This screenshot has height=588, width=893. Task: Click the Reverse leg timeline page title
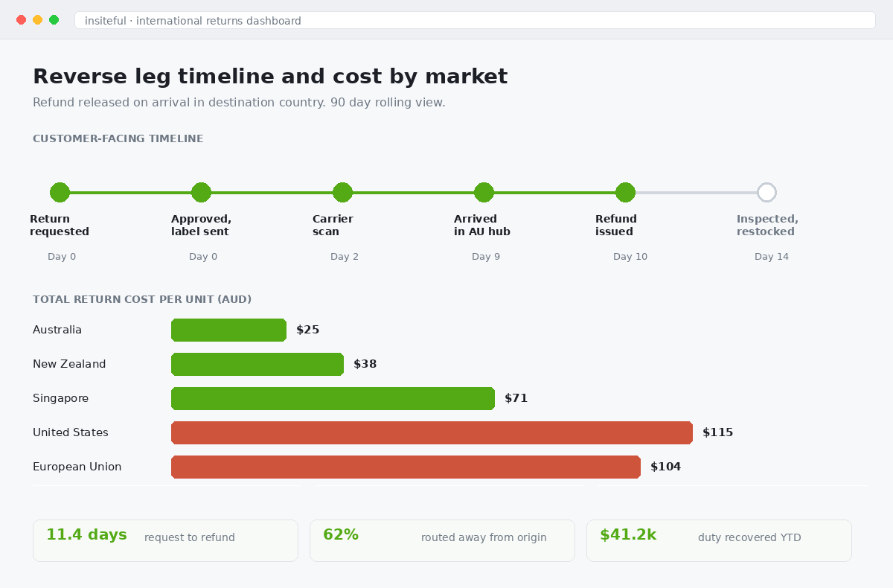coord(270,77)
